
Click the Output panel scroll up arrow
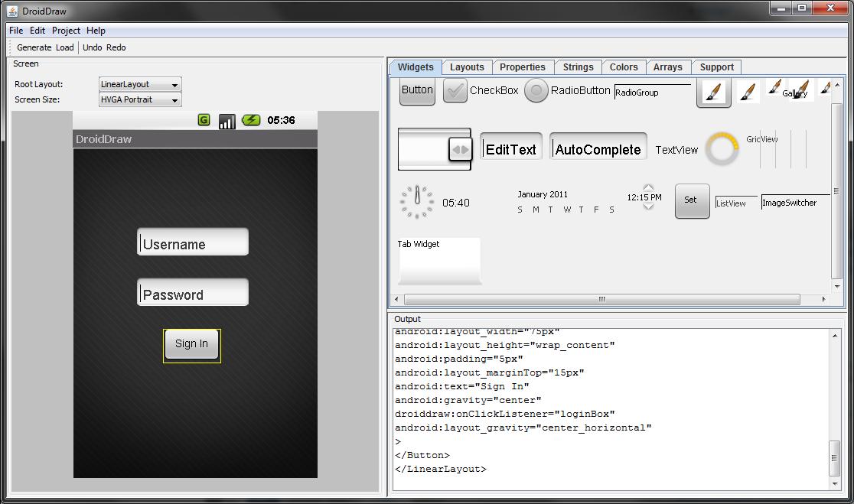click(835, 336)
